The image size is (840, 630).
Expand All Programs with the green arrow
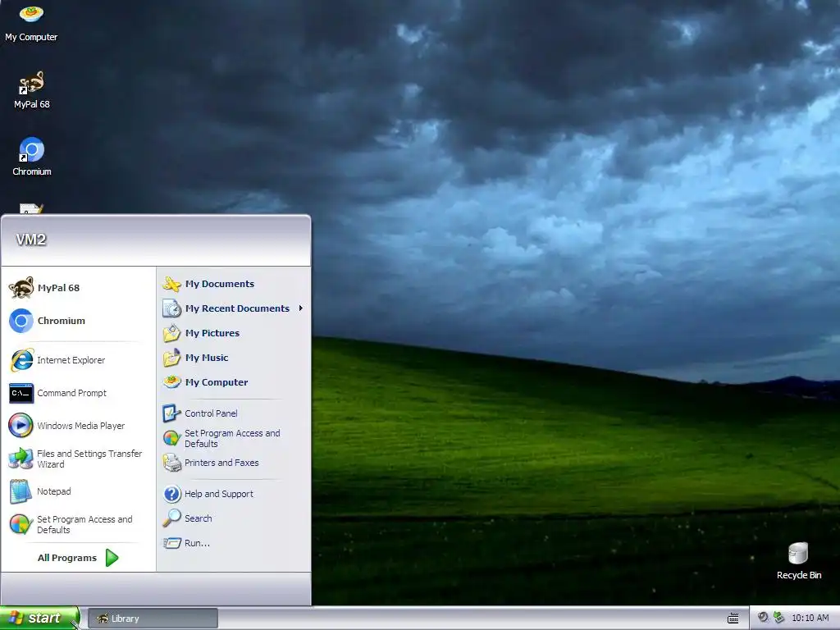coord(78,558)
